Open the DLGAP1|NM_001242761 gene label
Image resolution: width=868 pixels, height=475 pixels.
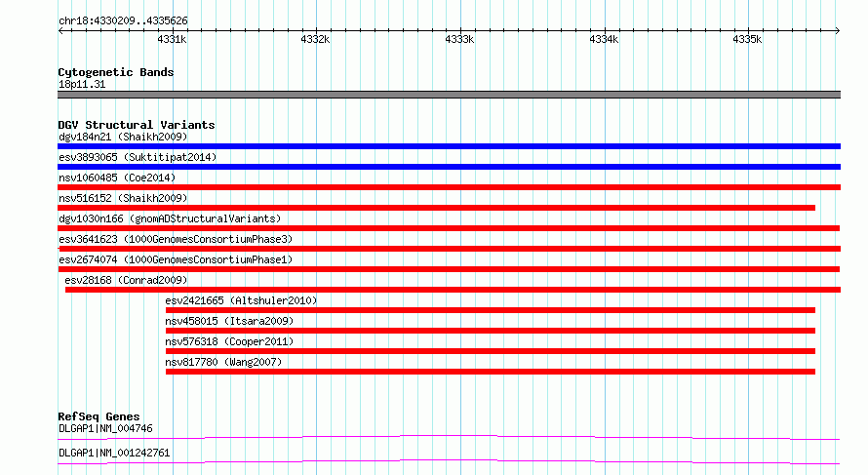[114, 453]
